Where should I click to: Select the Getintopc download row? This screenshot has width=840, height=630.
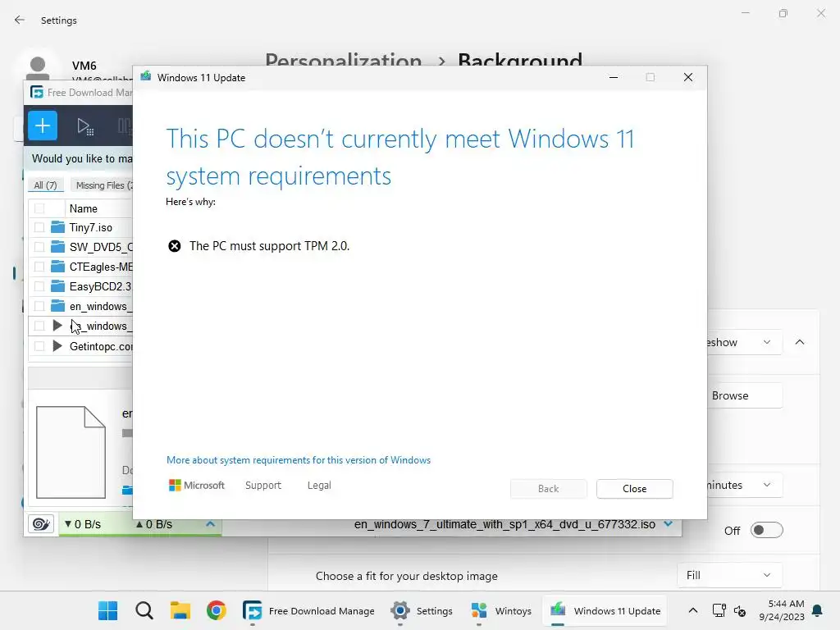[80, 346]
